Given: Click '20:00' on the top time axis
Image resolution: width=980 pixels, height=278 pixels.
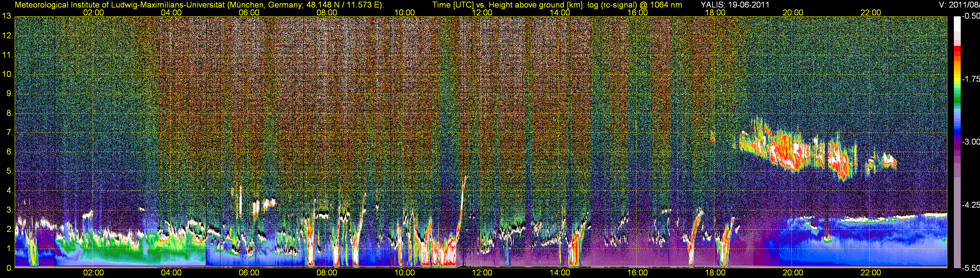Looking at the screenshot, I should 793,12.
